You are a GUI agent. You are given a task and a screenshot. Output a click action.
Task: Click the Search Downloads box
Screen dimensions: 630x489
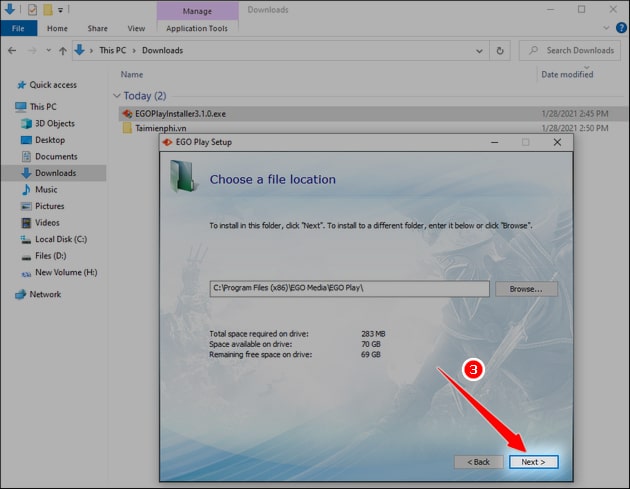569,51
